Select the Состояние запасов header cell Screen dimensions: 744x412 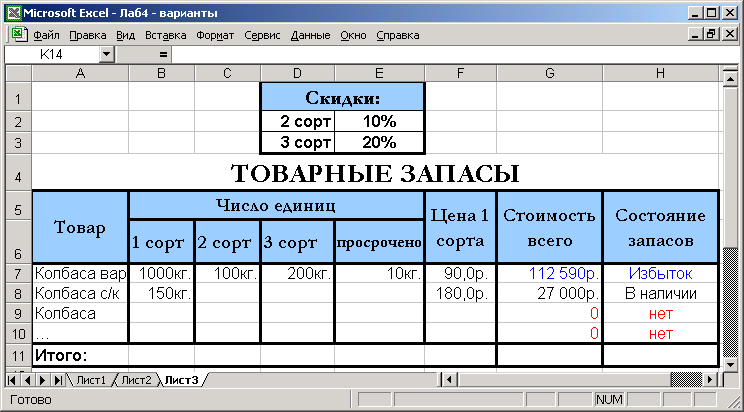click(x=661, y=227)
